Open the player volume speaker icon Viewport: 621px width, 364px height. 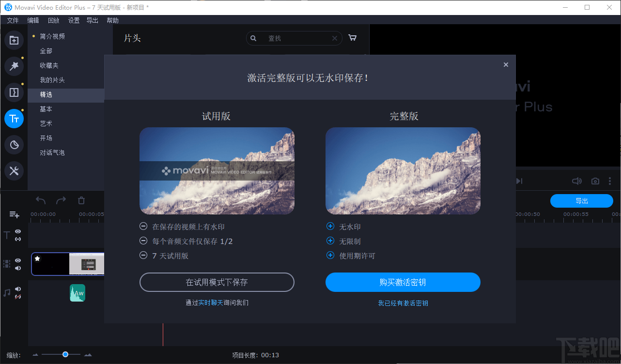pos(576,181)
